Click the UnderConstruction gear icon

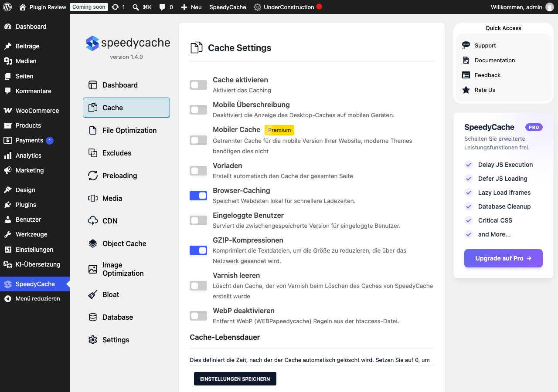258,7
